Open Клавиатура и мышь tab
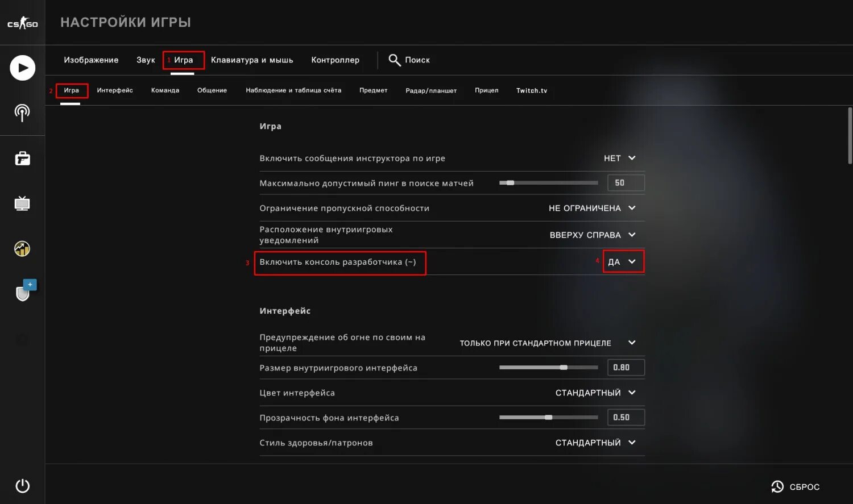The height and width of the screenshot is (504, 853). coord(252,60)
